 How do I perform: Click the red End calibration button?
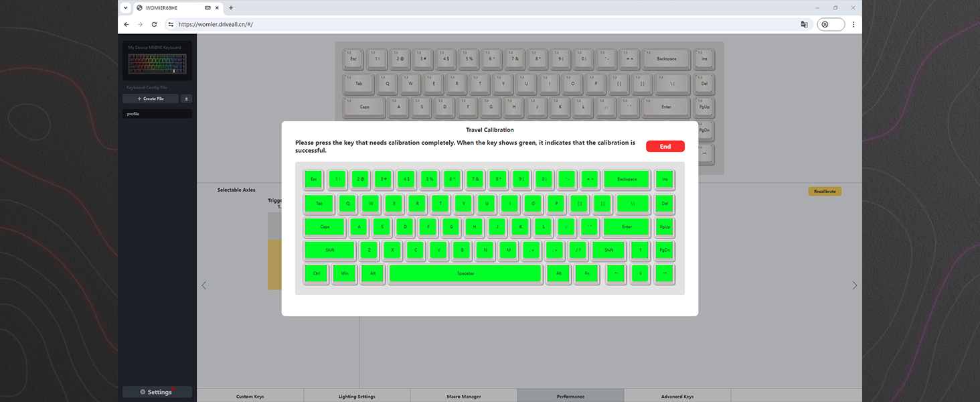pos(665,147)
